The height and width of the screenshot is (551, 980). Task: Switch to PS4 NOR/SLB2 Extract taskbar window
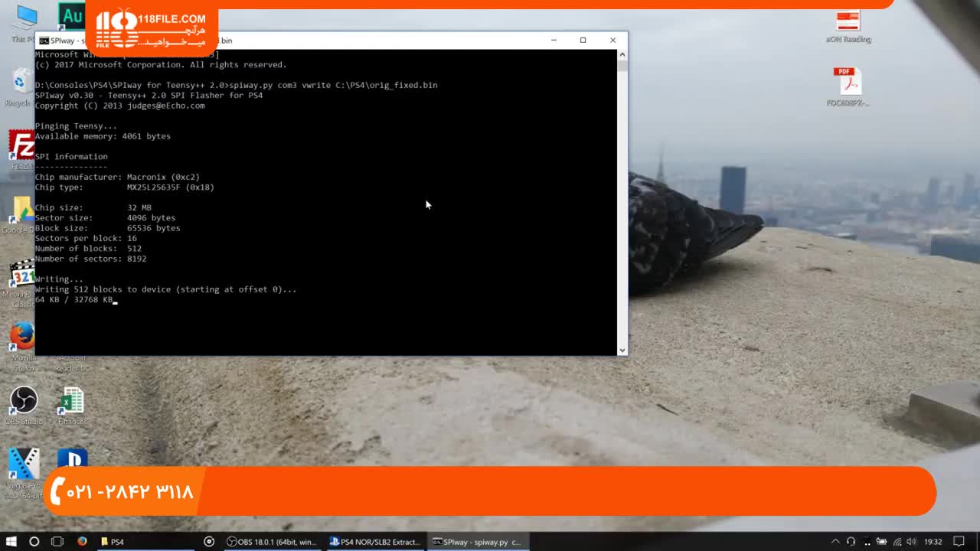[375, 542]
